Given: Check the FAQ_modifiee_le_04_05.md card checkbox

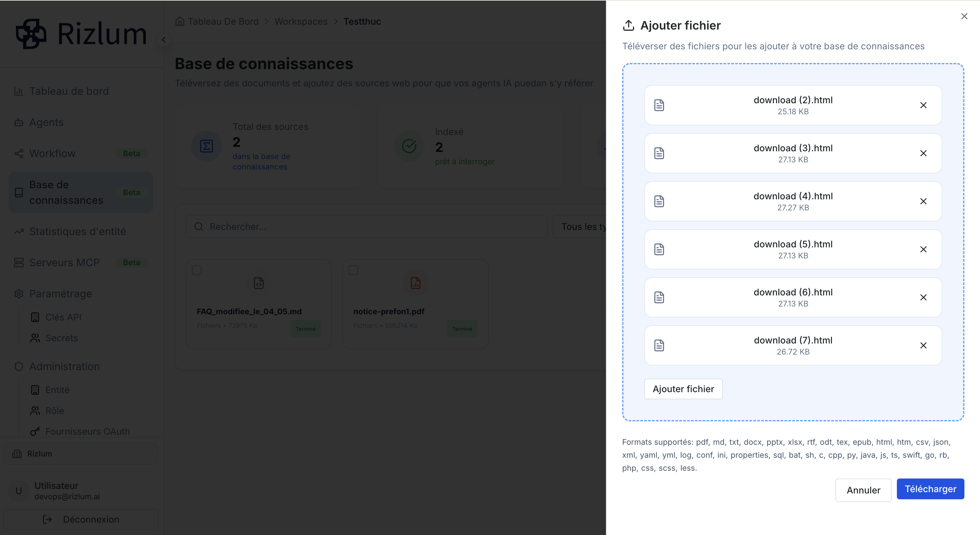Looking at the screenshot, I should (197, 270).
